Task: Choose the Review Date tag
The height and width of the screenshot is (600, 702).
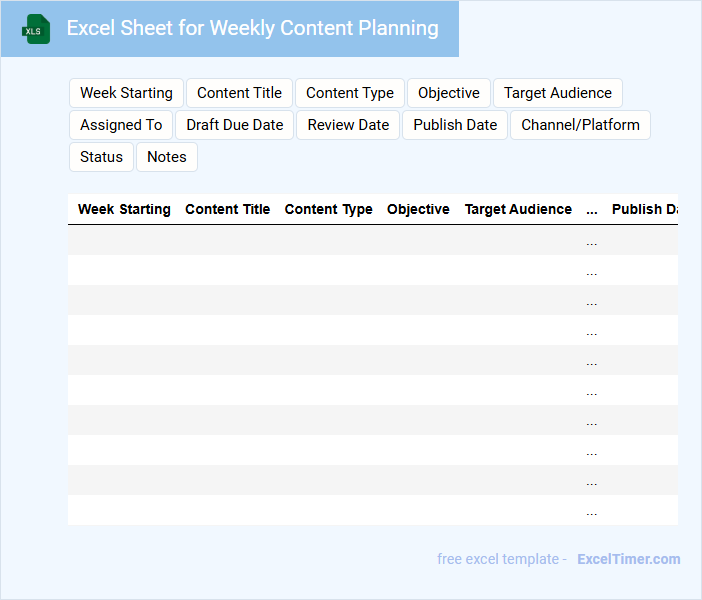Action: (348, 125)
